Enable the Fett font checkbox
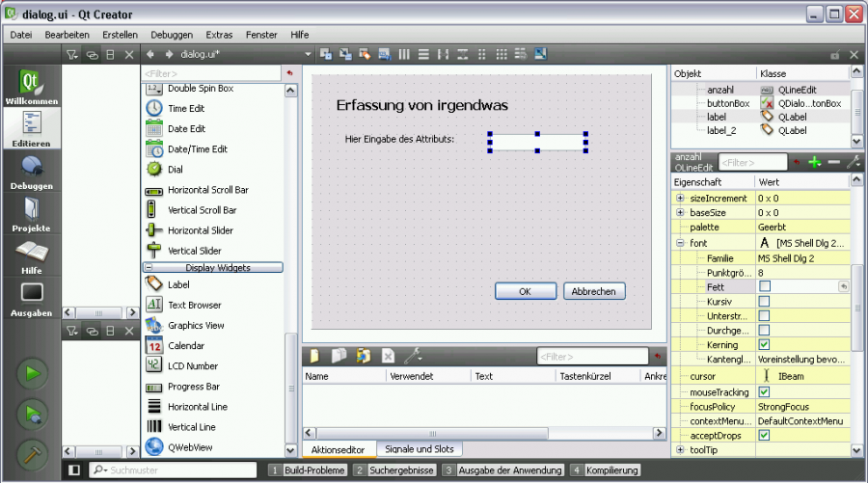This screenshot has height=483, width=868. coord(765,286)
